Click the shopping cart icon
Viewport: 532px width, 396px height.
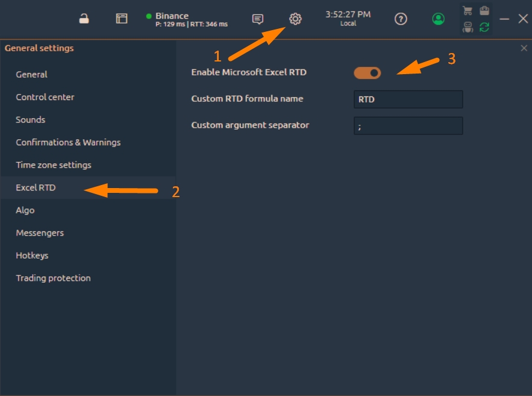pos(468,11)
